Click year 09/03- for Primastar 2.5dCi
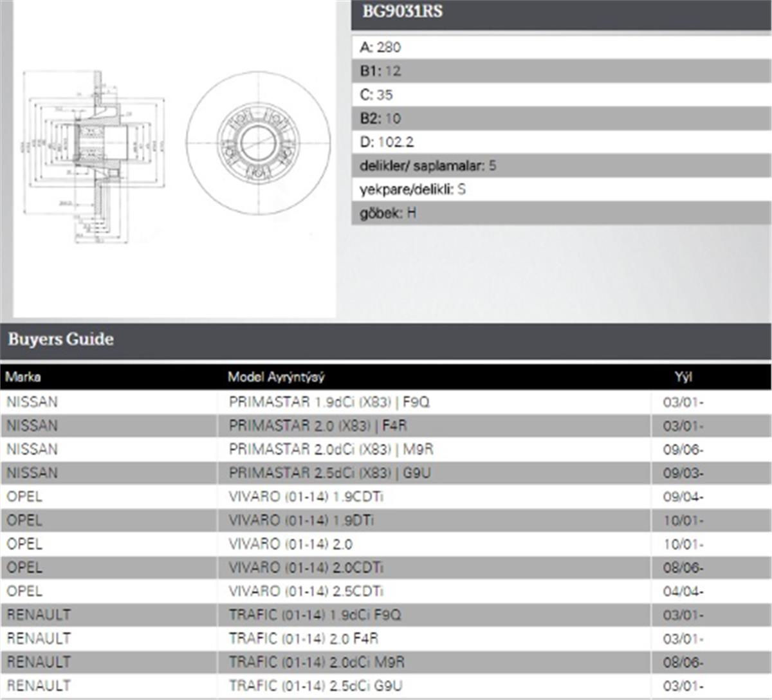The height and width of the screenshot is (700, 772). (683, 474)
